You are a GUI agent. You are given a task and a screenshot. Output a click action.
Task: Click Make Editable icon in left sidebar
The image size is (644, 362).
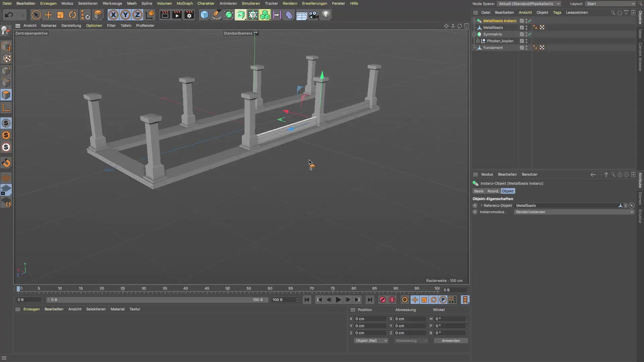pos(6,31)
